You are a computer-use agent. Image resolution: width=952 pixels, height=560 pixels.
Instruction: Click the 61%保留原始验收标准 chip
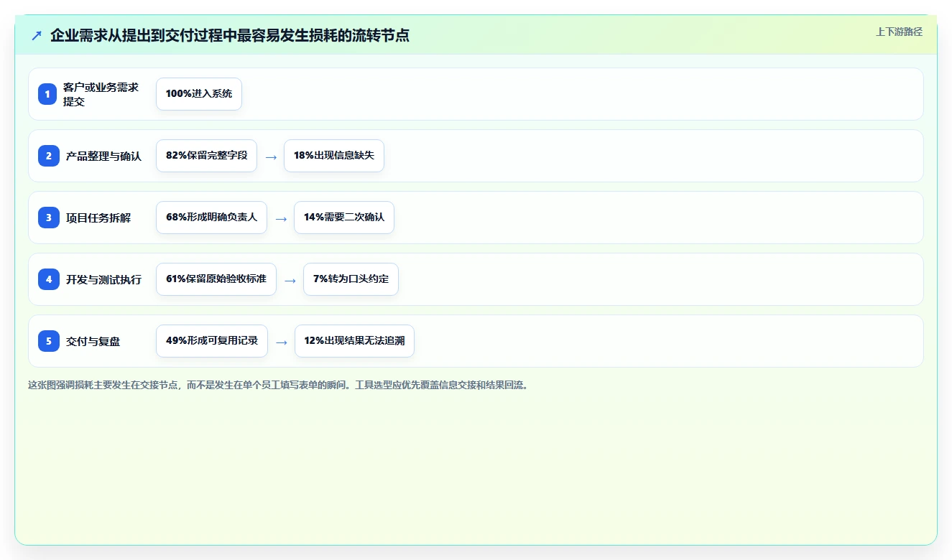coord(216,279)
